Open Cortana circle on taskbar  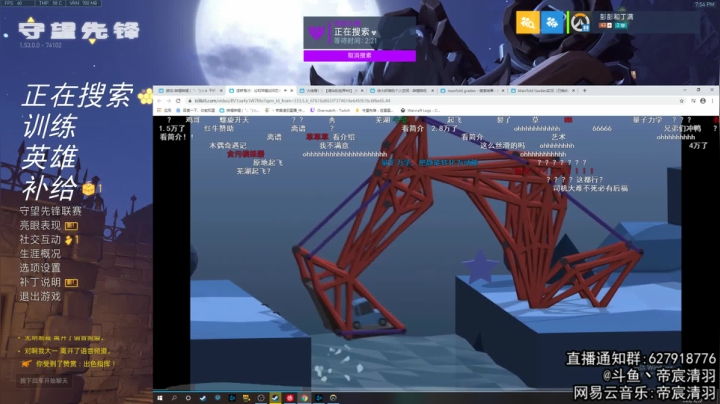point(188,398)
